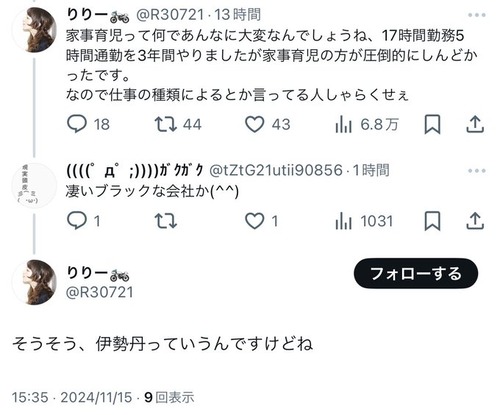Click the 15:35 · 2024/11/15 timestamp

click(72, 397)
